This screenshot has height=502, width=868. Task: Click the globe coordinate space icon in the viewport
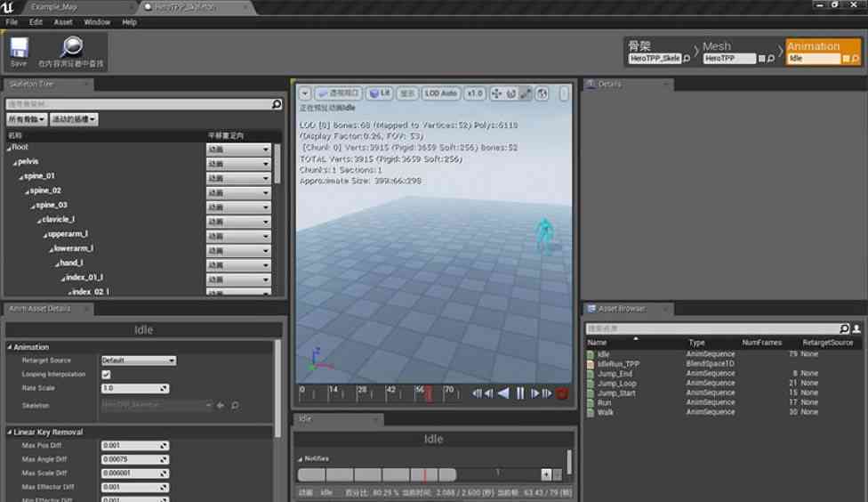pyautogui.click(x=542, y=93)
